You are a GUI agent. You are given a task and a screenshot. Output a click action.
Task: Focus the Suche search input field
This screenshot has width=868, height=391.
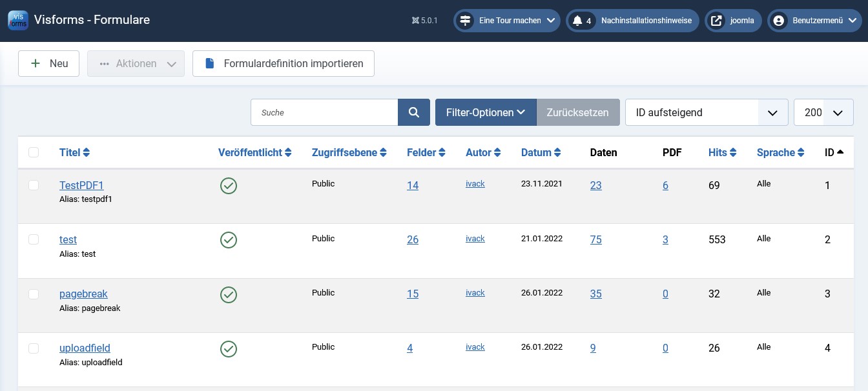click(324, 112)
